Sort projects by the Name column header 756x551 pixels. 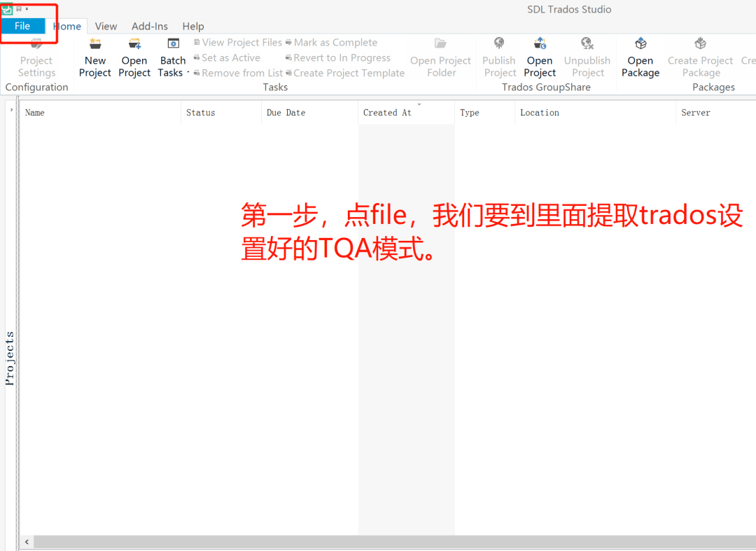click(34, 112)
